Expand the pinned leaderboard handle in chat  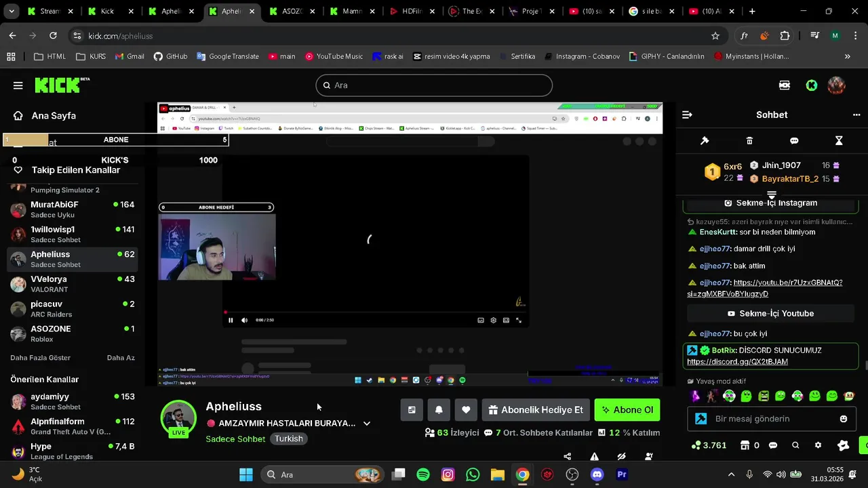coord(772,195)
